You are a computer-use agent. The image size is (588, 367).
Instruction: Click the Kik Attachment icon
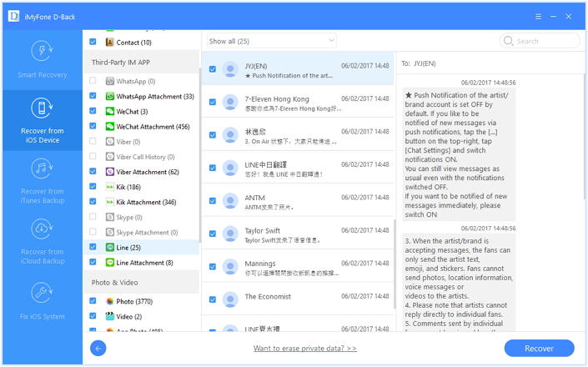(x=109, y=202)
